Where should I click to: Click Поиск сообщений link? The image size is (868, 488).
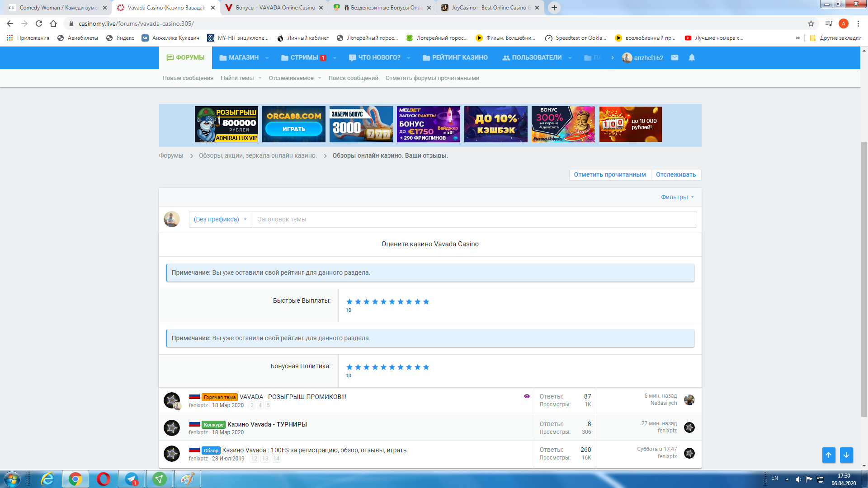(353, 78)
